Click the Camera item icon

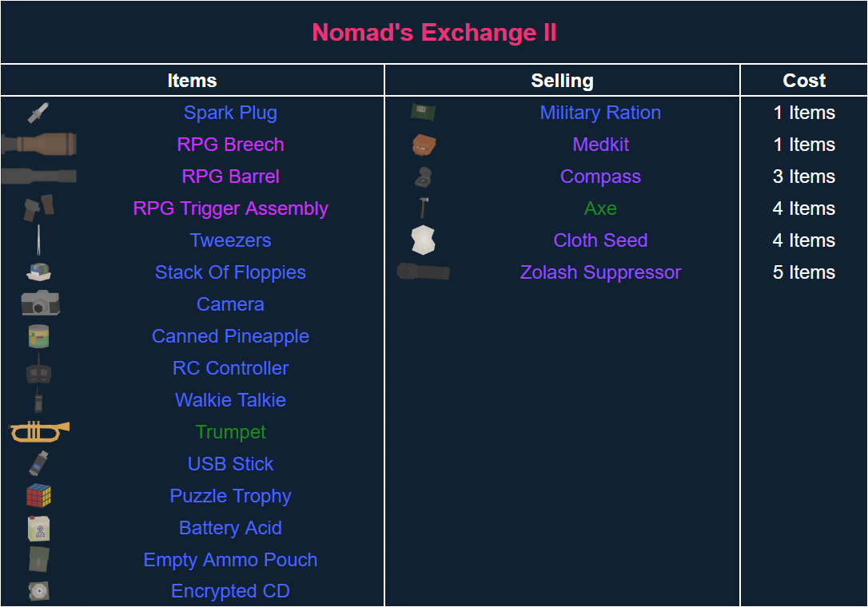click(x=39, y=303)
